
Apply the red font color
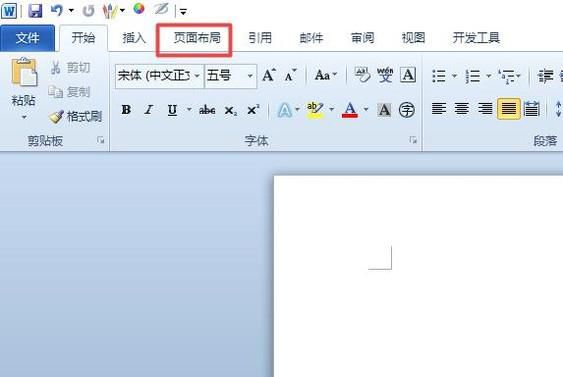pos(350,110)
